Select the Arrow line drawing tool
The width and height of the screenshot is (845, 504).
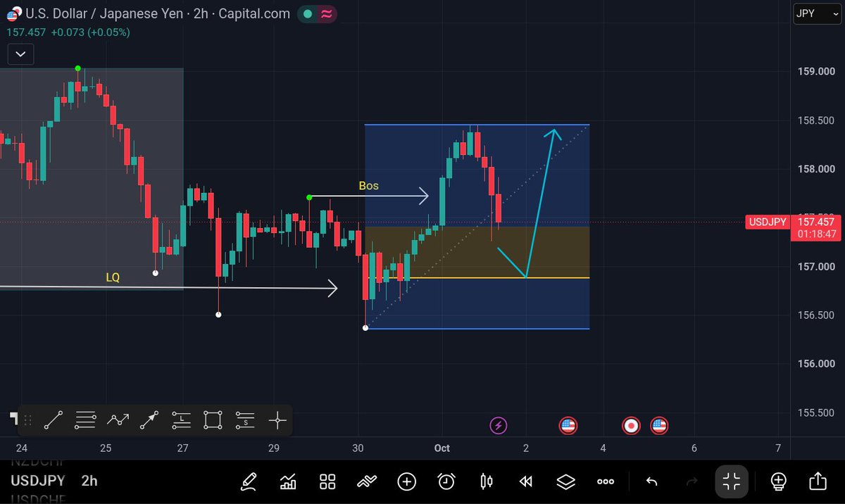tap(149, 421)
